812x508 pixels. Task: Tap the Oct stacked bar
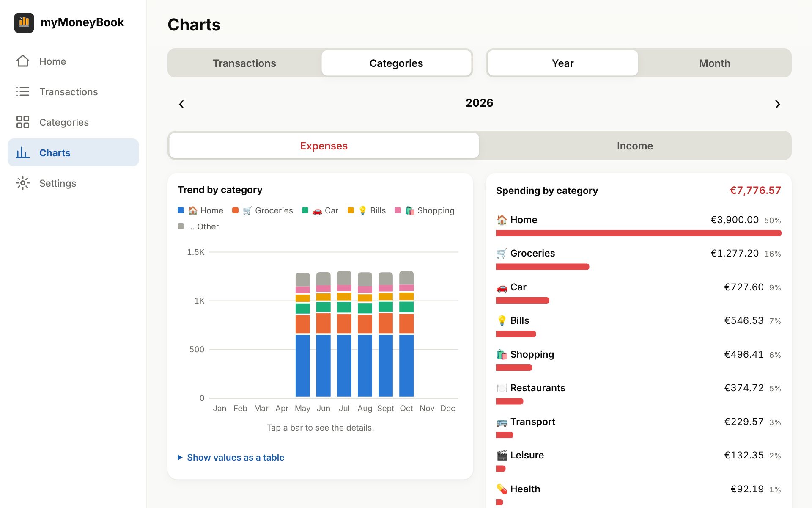(x=406, y=334)
